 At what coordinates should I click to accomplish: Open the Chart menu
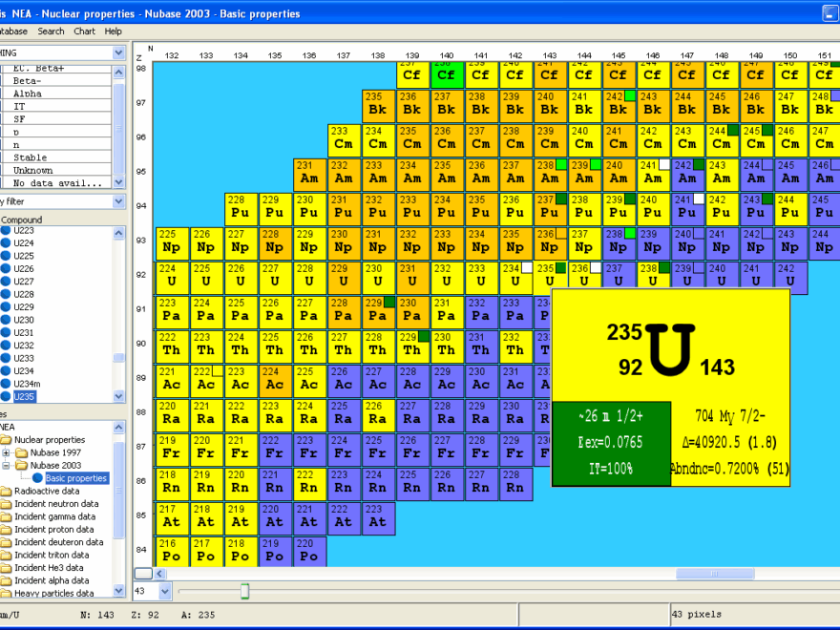click(x=84, y=31)
